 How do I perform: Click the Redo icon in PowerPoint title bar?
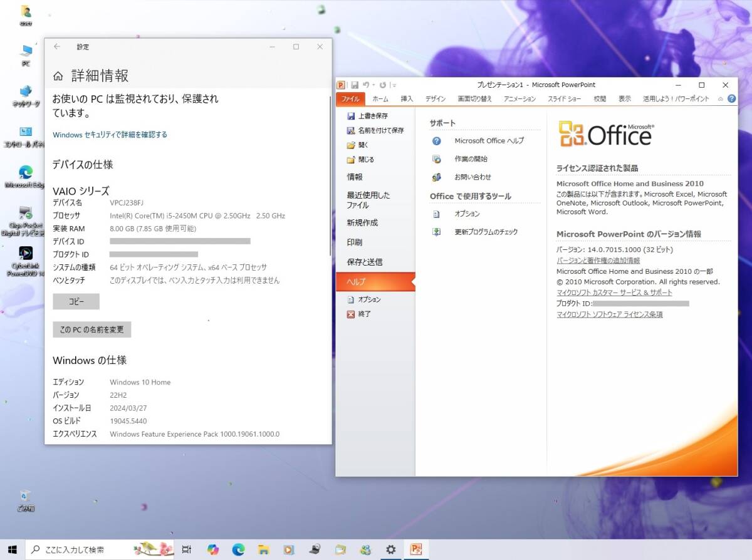382,85
